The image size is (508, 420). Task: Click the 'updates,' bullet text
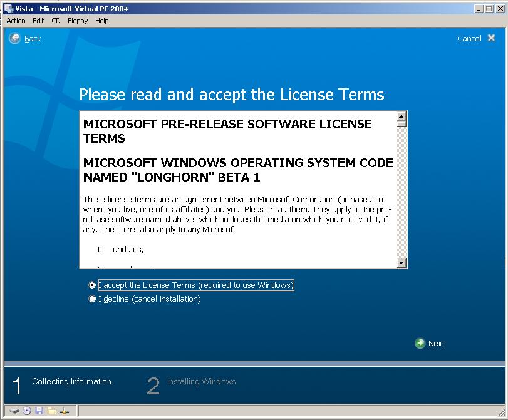tap(128, 249)
